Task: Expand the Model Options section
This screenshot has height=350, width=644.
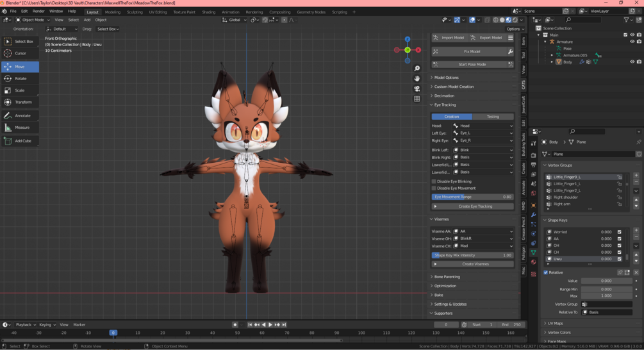Action: point(446,78)
